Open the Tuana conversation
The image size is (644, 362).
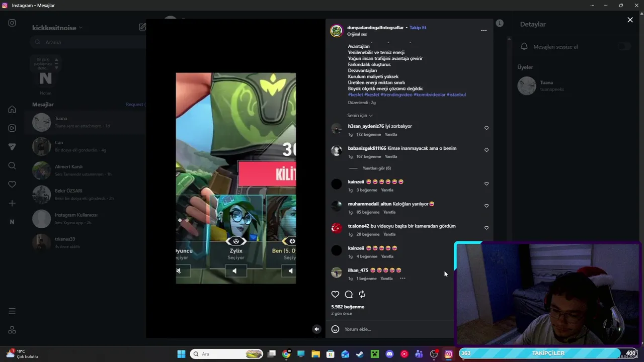86,122
